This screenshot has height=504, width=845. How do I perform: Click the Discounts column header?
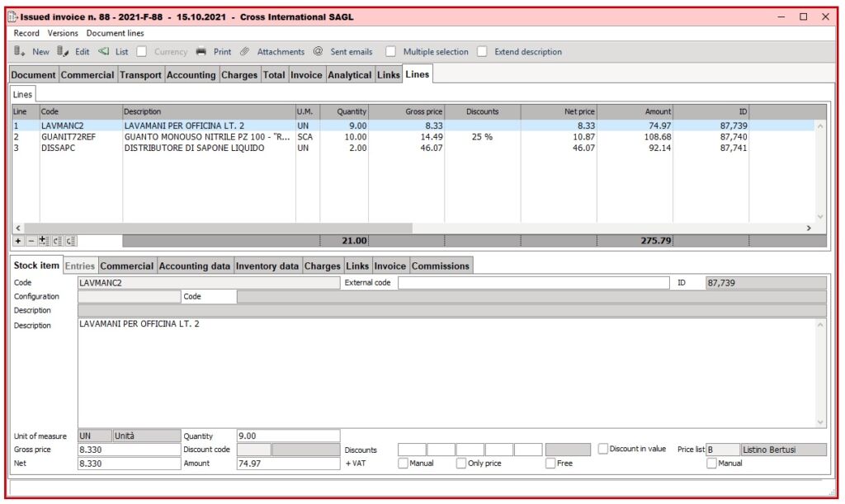(x=482, y=111)
